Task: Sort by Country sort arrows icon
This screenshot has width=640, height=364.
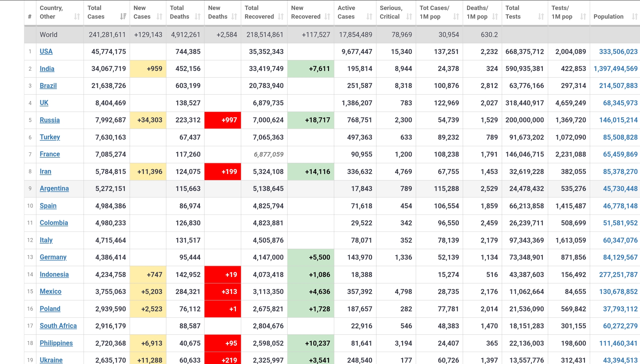Action: click(77, 16)
